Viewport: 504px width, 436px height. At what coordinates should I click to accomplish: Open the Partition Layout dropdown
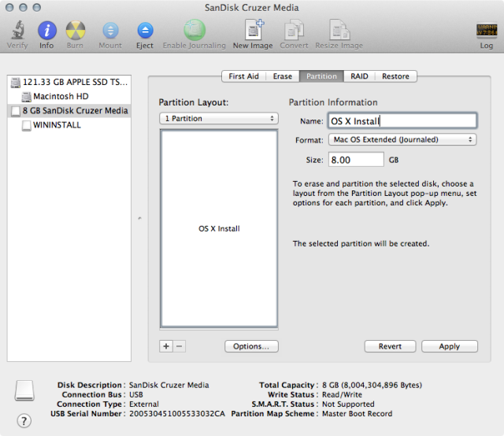pyautogui.click(x=219, y=119)
